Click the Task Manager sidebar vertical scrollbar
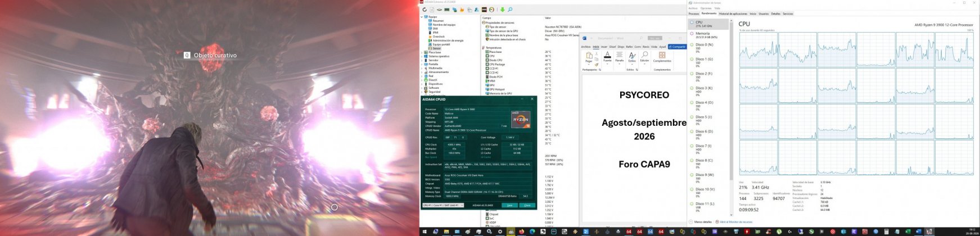This screenshot has width=980, height=236. pyautogui.click(x=731, y=118)
